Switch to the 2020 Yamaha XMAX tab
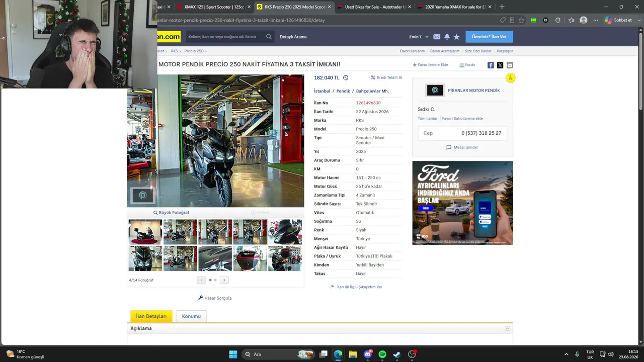The image size is (644, 362). (x=455, y=7)
